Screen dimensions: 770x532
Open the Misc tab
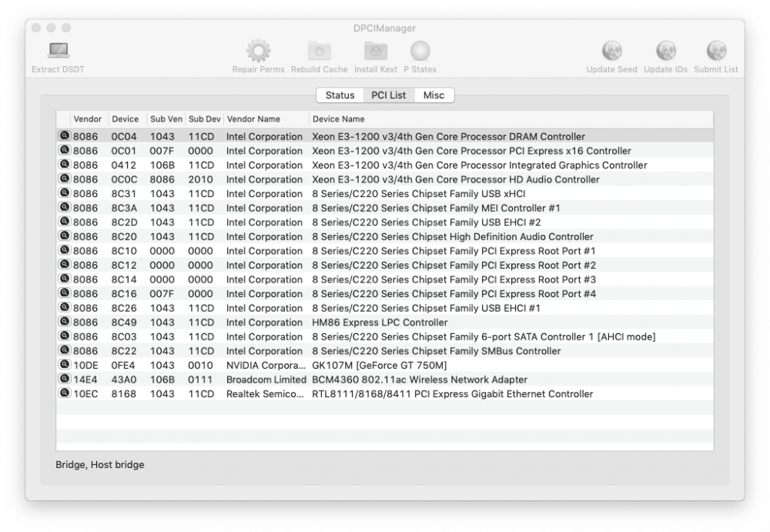pyautogui.click(x=434, y=95)
